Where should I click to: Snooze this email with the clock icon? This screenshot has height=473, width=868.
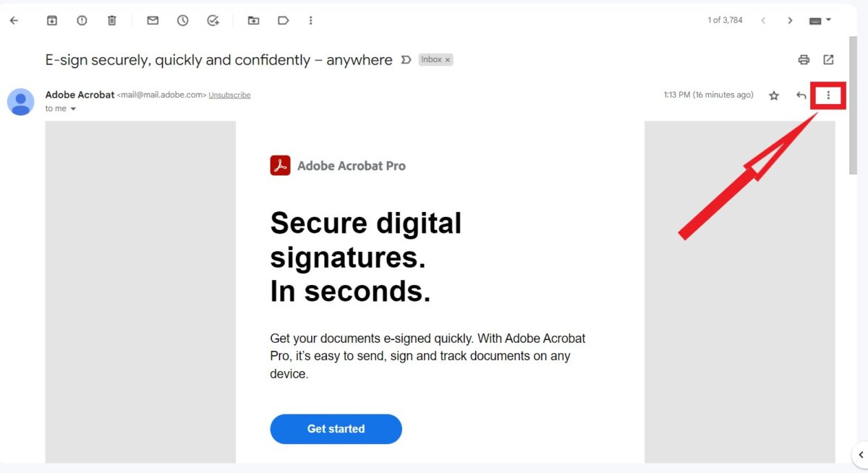[183, 20]
